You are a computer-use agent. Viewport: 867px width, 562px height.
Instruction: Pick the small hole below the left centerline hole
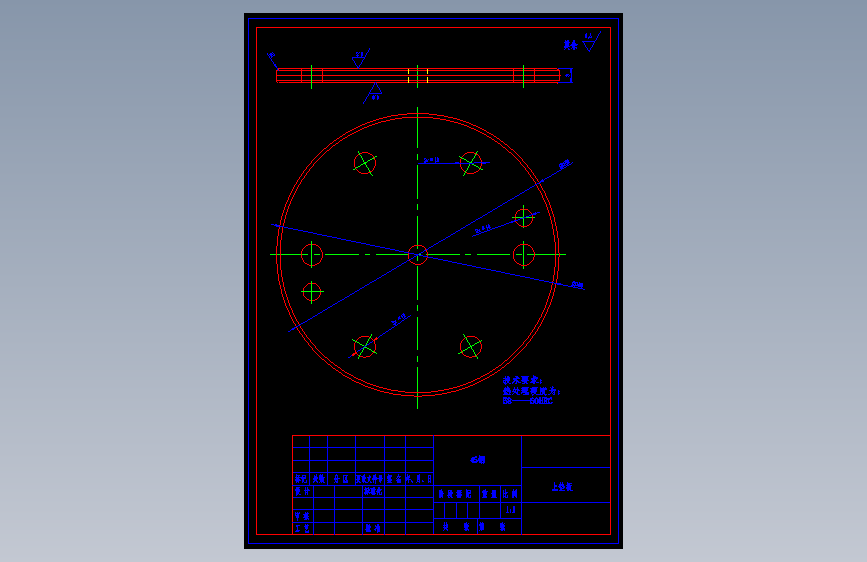(312, 292)
